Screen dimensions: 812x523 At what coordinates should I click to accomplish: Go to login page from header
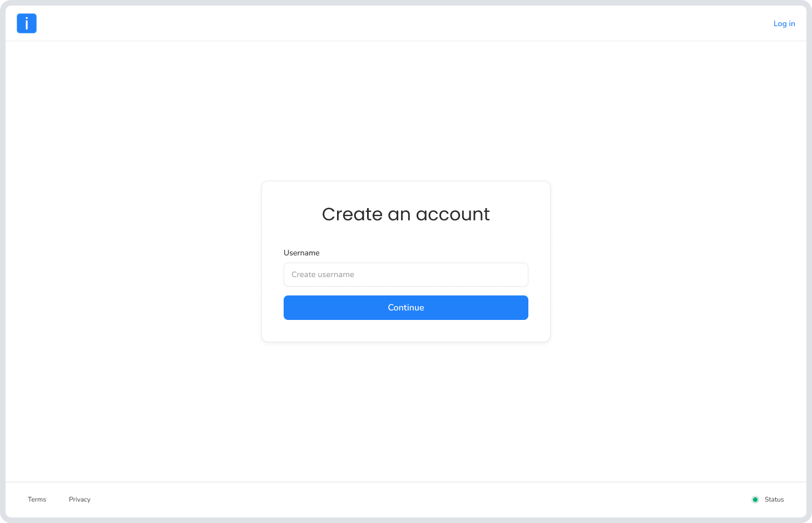[x=784, y=23]
